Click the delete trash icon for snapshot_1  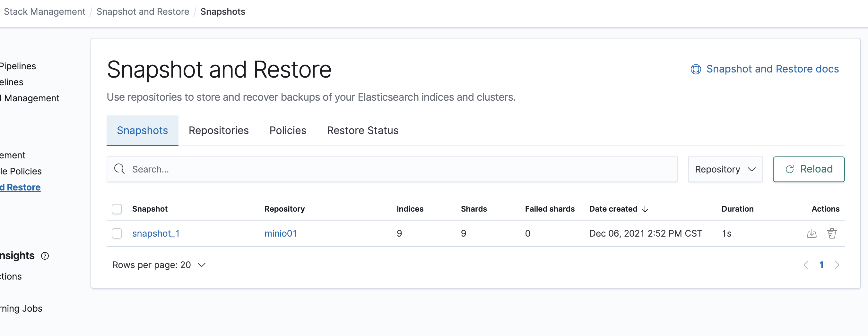832,233
